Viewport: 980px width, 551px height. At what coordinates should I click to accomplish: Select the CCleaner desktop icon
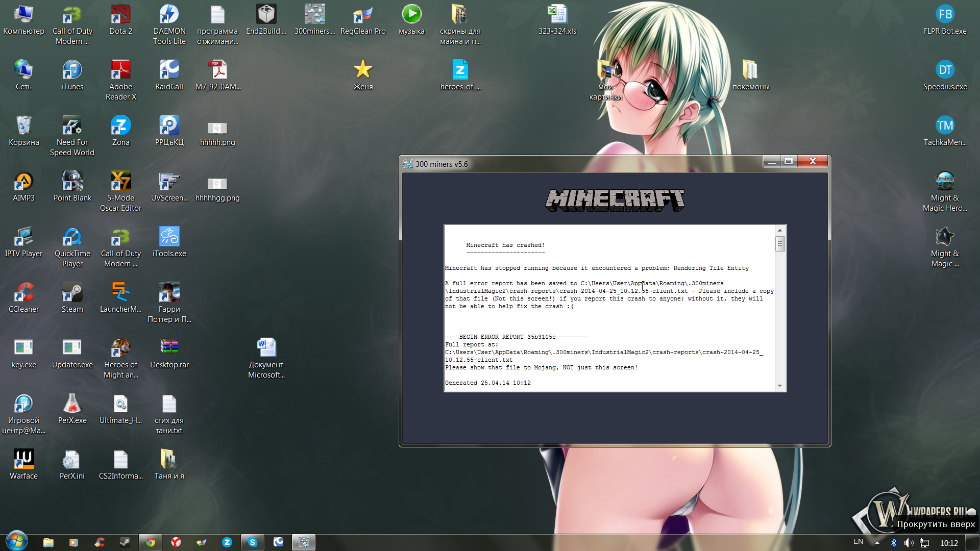click(x=23, y=293)
